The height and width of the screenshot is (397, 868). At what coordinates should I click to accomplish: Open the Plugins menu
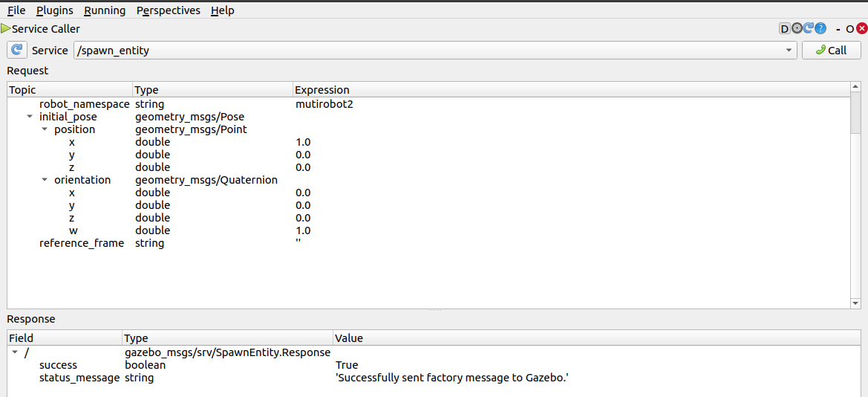click(55, 10)
